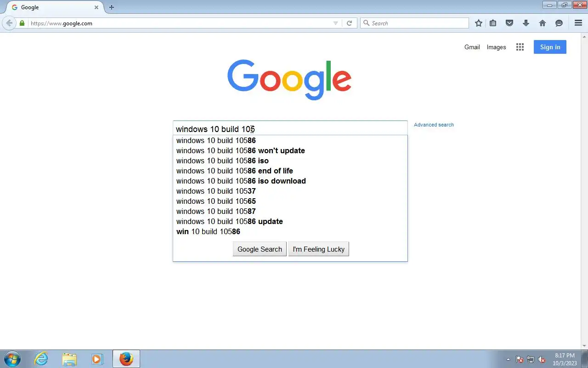Open a new tab with plus button
The height and width of the screenshot is (368, 588).
click(x=112, y=7)
